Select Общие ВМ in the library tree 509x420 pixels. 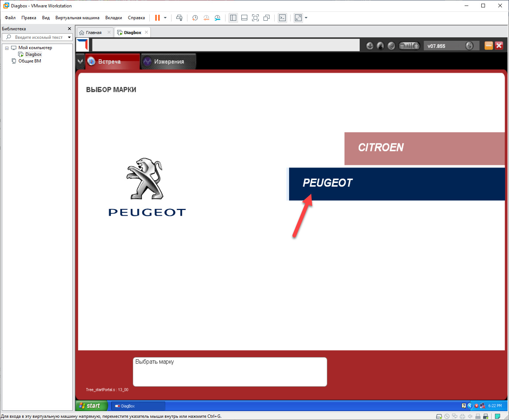coord(30,61)
